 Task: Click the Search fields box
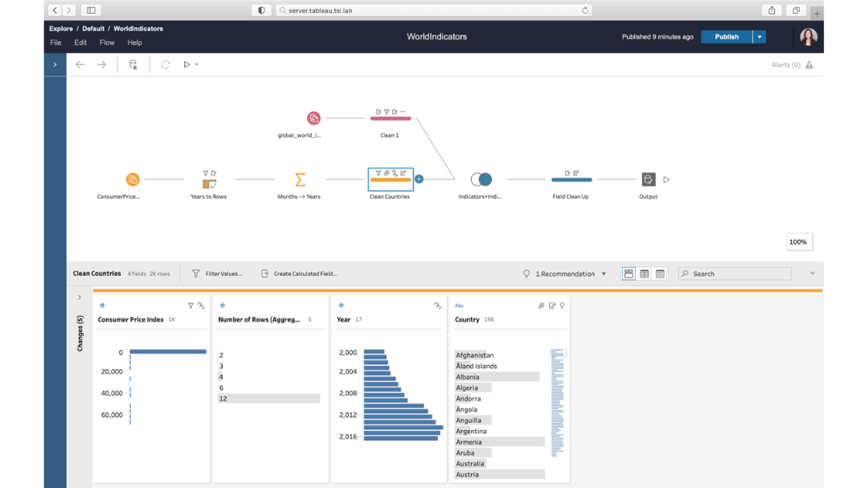click(735, 273)
